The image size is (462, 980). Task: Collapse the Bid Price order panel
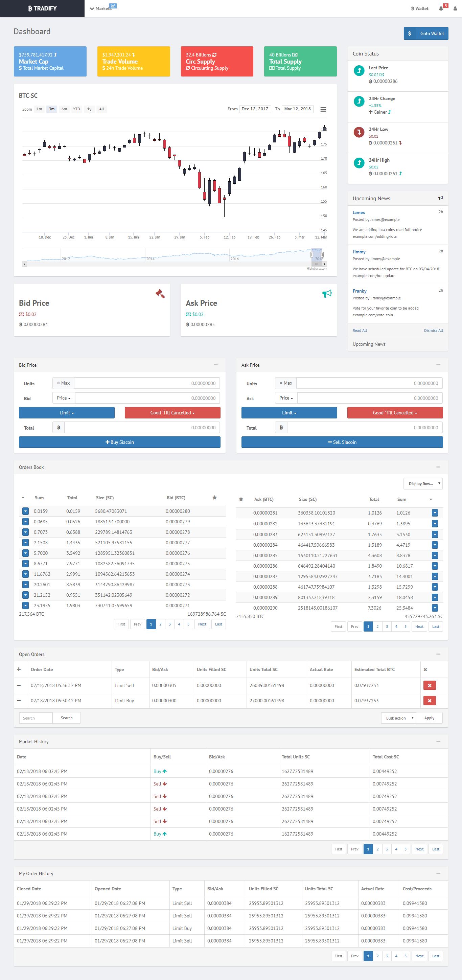pyautogui.click(x=215, y=365)
